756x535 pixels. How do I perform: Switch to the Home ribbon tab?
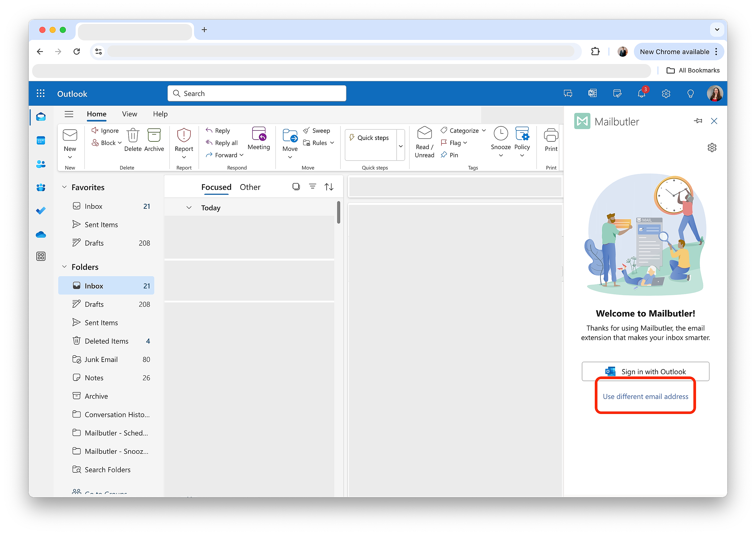(97, 114)
